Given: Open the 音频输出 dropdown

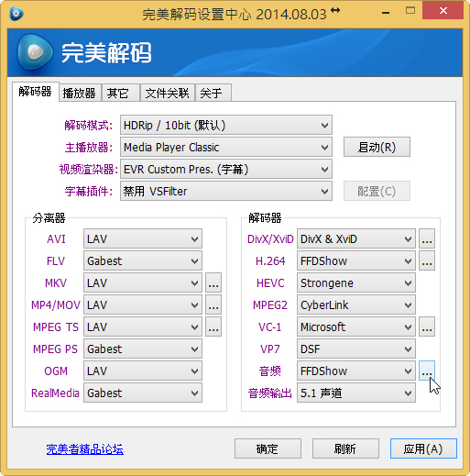Looking at the screenshot, I should [x=356, y=393].
